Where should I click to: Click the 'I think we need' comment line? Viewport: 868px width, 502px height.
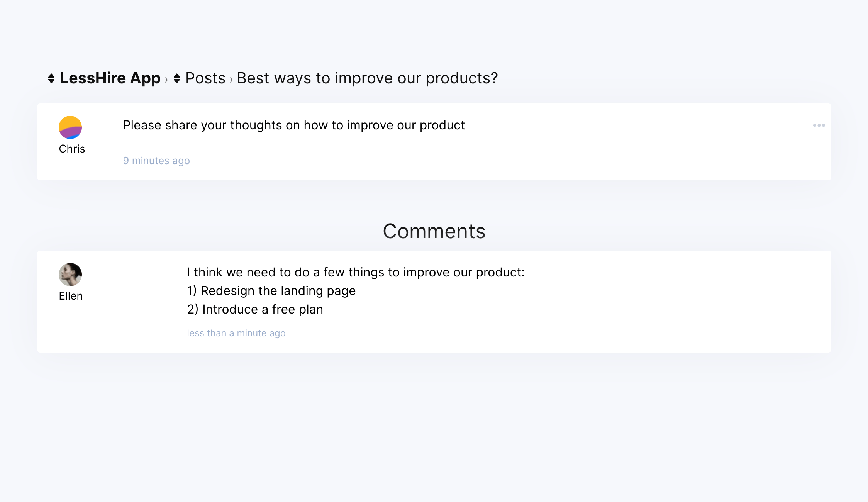[x=356, y=272]
